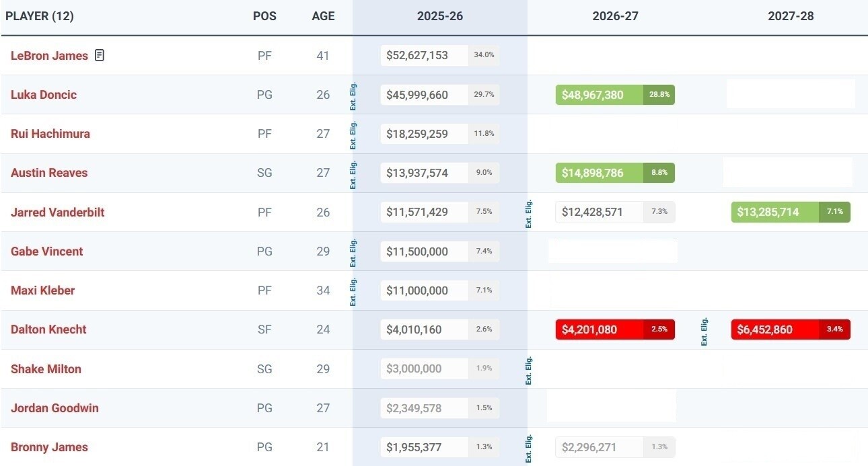Sort by the 2025-26 season column
Screen dimensions: 868x466
coord(439,16)
